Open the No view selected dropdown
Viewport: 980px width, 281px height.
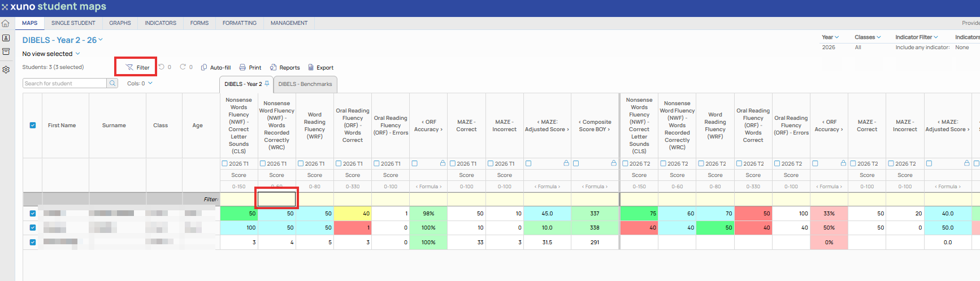[51, 54]
